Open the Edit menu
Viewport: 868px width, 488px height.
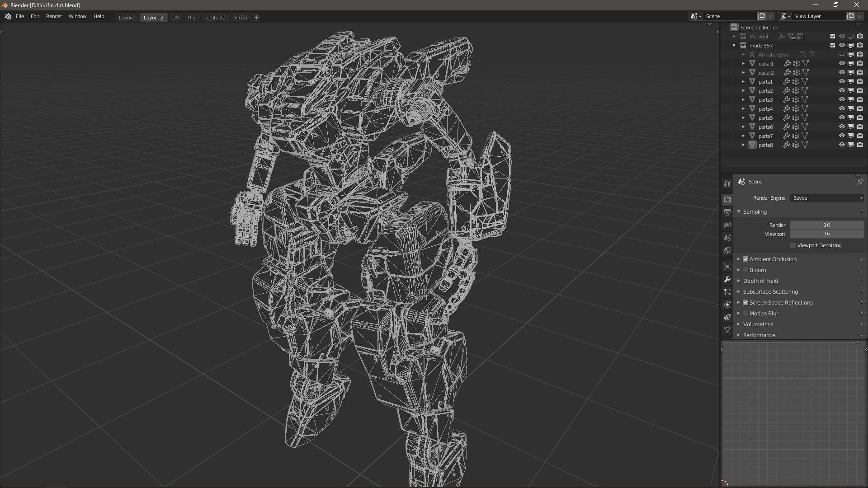click(x=35, y=16)
